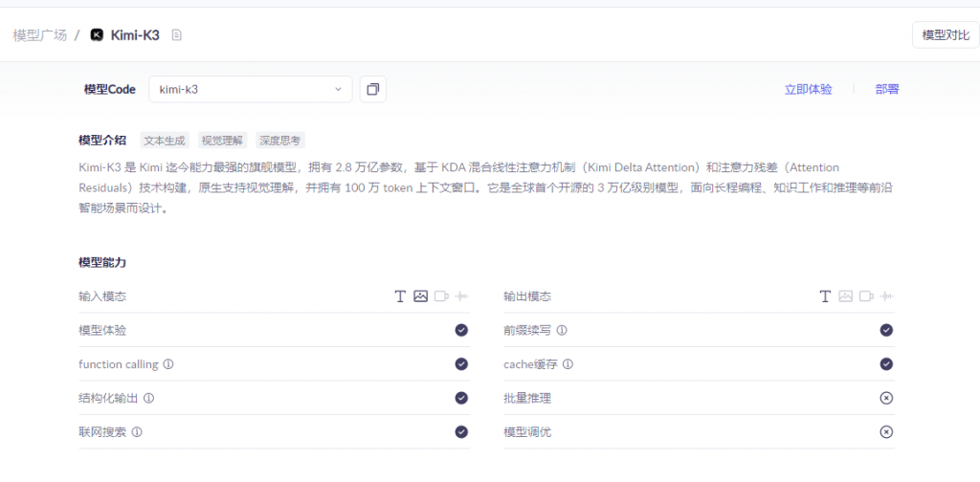This screenshot has height=482, width=980.
Task: Click the image icon in 输出模态 row
Action: coord(846,296)
